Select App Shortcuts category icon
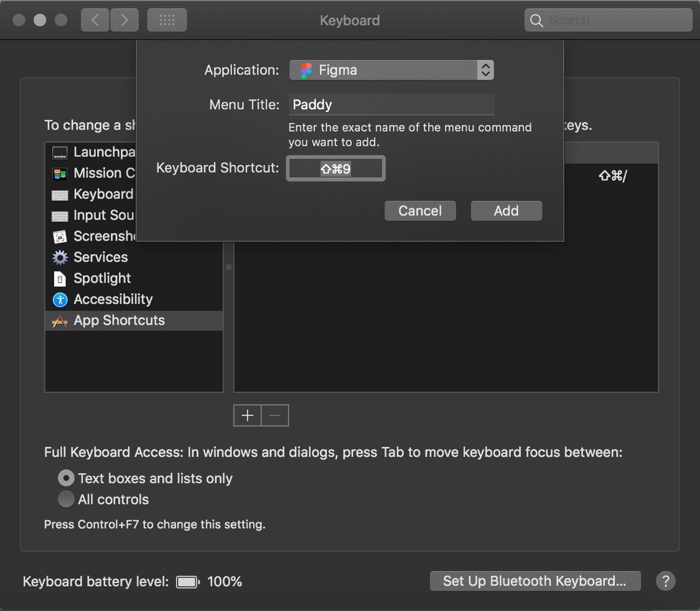 coord(60,321)
